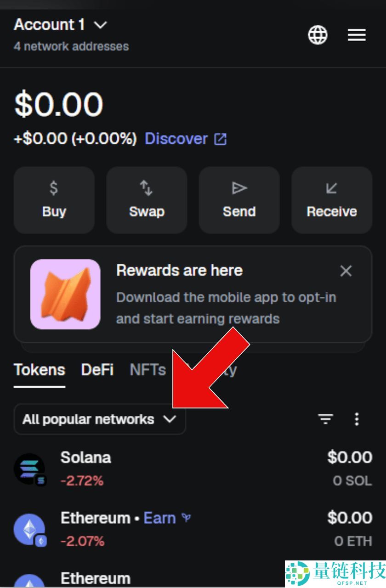Screen dimensions: 386x588
Task: Expand the Account 1 selector
Action: click(49, 24)
